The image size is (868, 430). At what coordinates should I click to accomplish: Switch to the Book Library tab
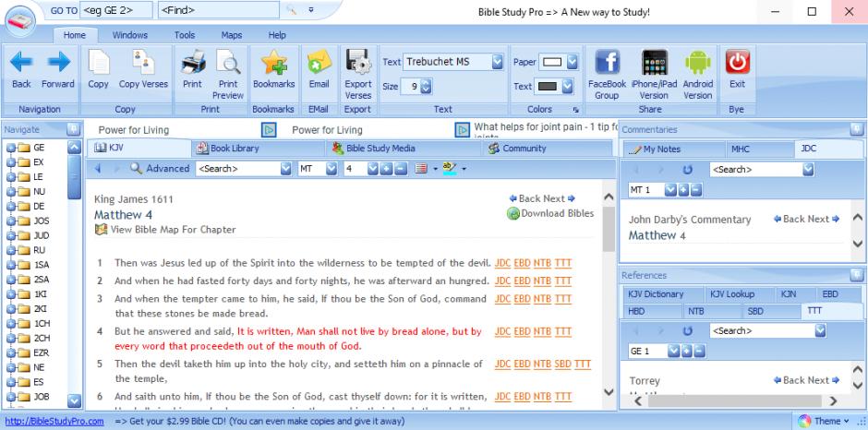point(259,149)
